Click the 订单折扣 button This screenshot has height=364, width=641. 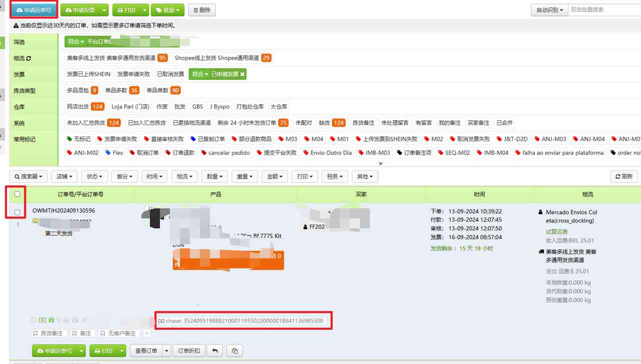[189, 351]
